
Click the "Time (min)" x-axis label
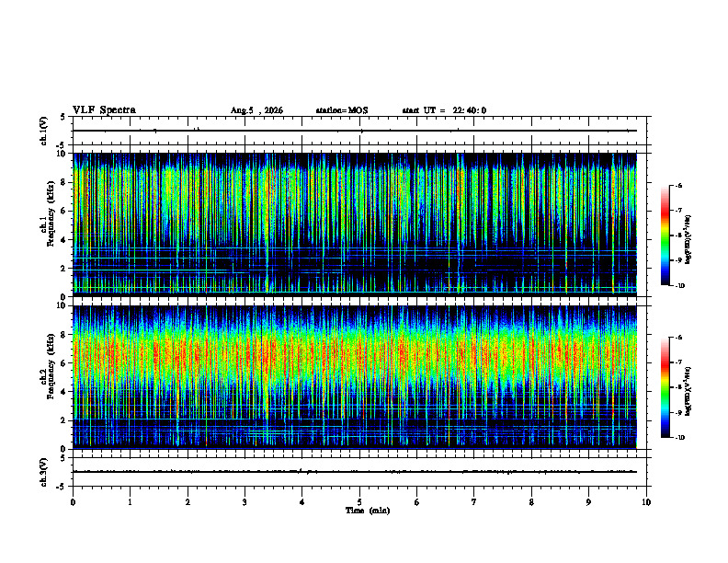coord(368,511)
